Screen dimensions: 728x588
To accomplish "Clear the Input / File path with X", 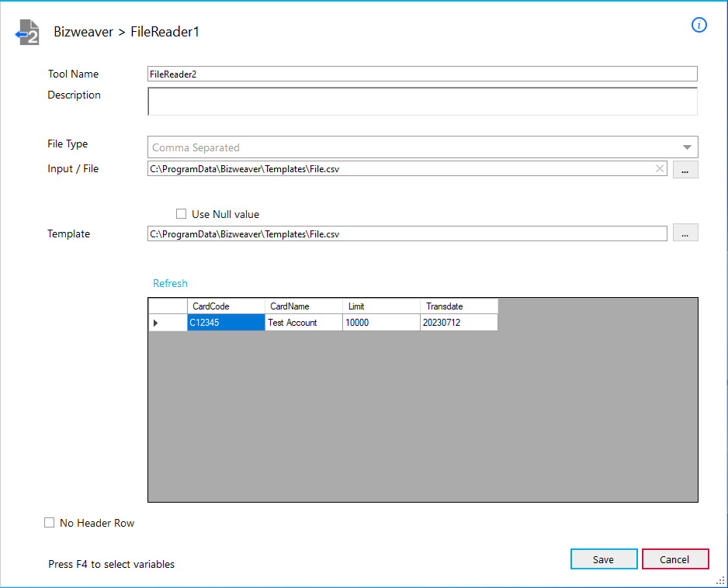I will (659, 168).
